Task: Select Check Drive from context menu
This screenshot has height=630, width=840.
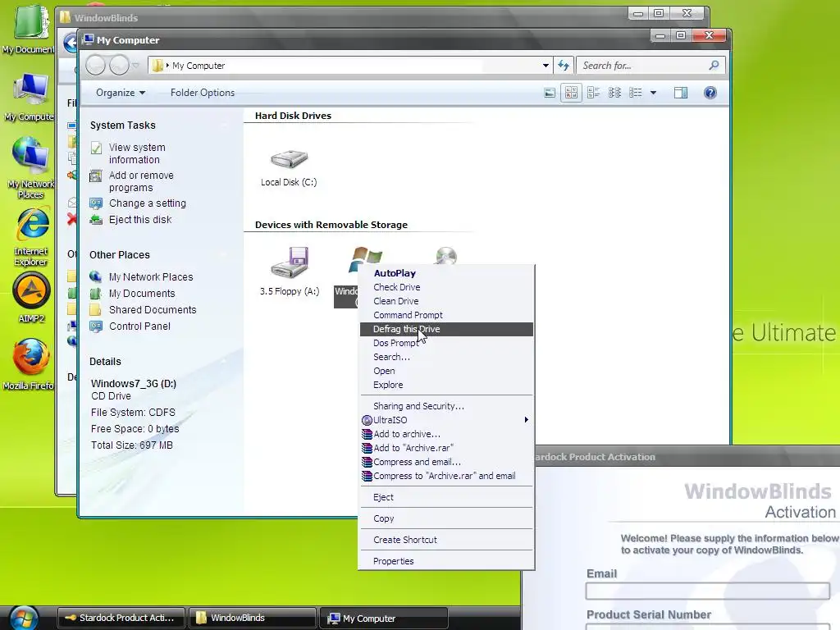Action: tap(446, 287)
